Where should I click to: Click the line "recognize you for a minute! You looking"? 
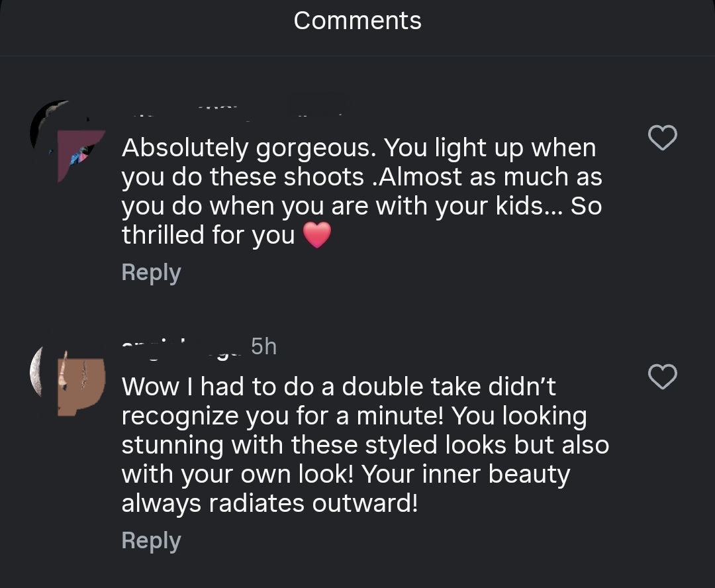pyautogui.click(x=354, y=416)
